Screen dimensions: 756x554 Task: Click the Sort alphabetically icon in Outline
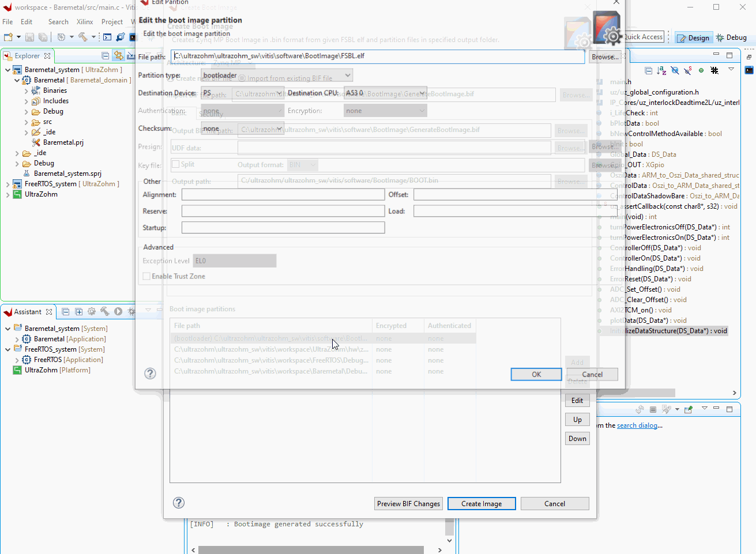[661, 70]
